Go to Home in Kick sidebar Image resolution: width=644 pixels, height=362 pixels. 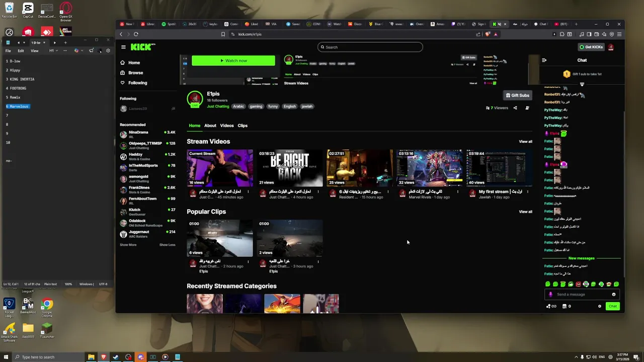tap(130, 63)
